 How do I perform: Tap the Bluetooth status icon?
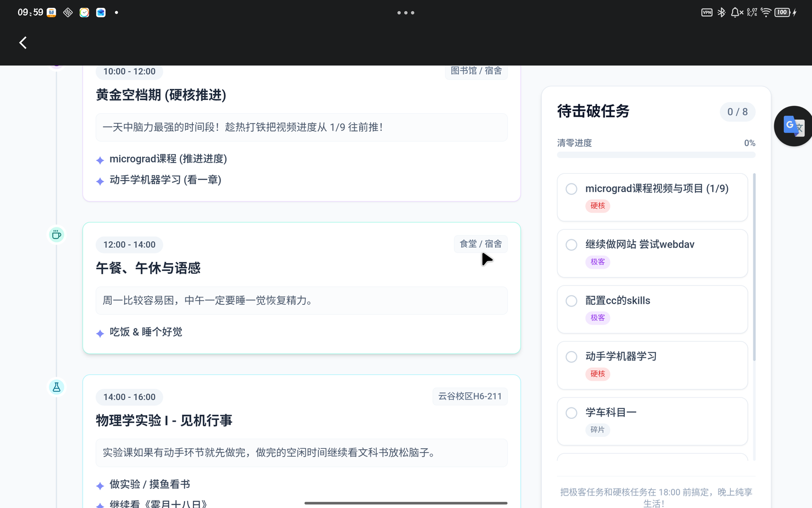coord(721,12)
